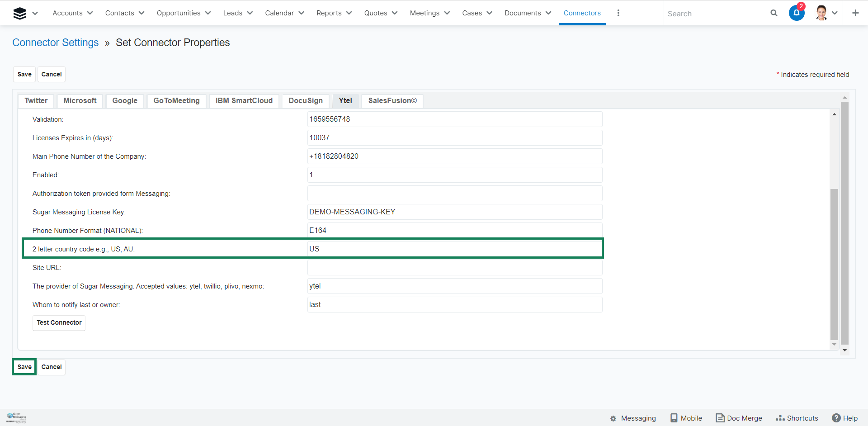Go to Connector Settings breadcrumb link
868x426 pixels.
(55, 43)
